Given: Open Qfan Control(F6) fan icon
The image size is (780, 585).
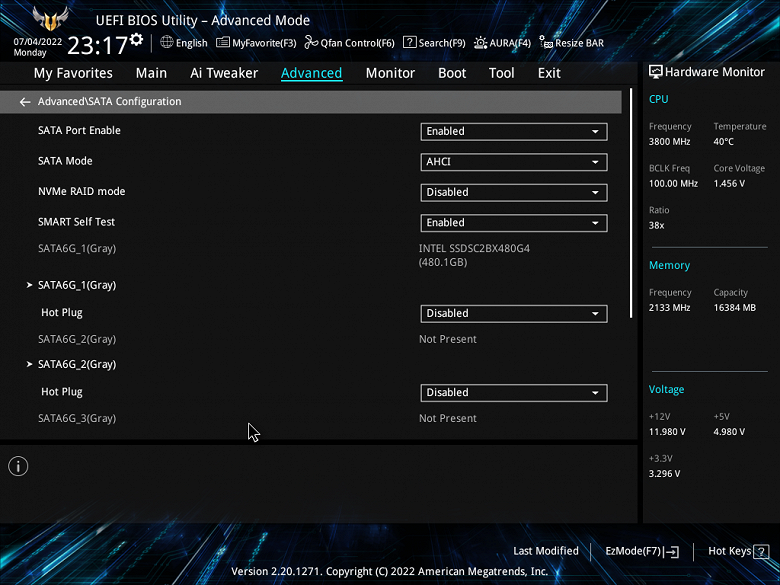Looking at the screenshot, I should [x=311, y=42].
